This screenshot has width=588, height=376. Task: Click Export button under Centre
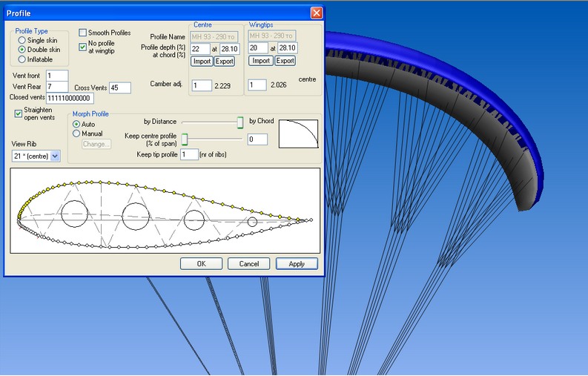pyautogui.click(x=225, y=61)
